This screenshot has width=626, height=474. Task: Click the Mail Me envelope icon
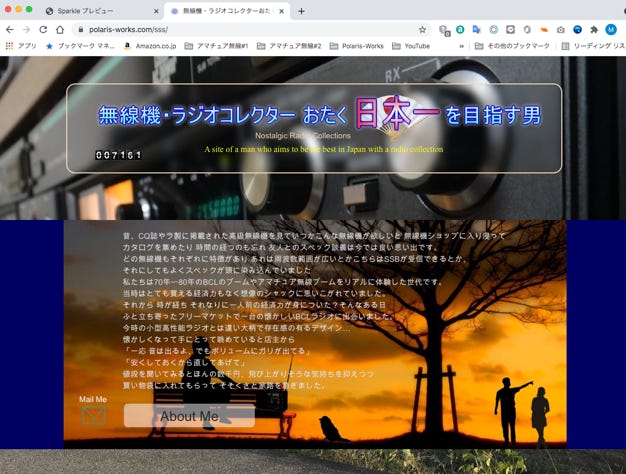(94, 416)
